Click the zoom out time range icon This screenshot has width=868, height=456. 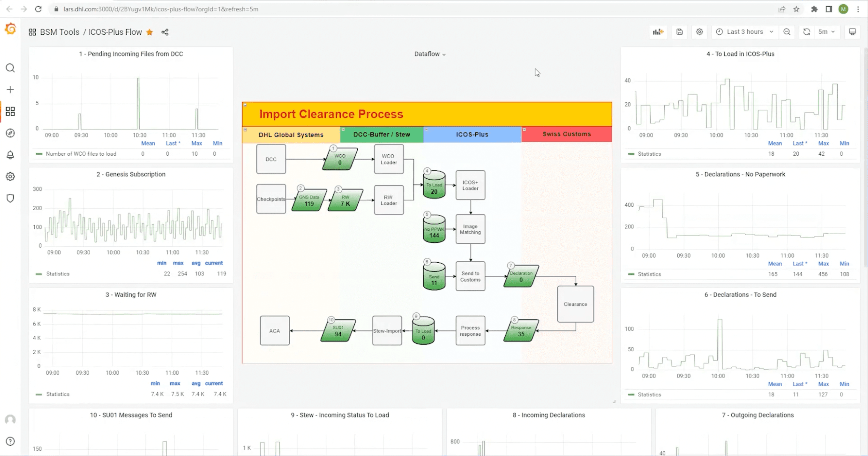(x=787, y=32)
